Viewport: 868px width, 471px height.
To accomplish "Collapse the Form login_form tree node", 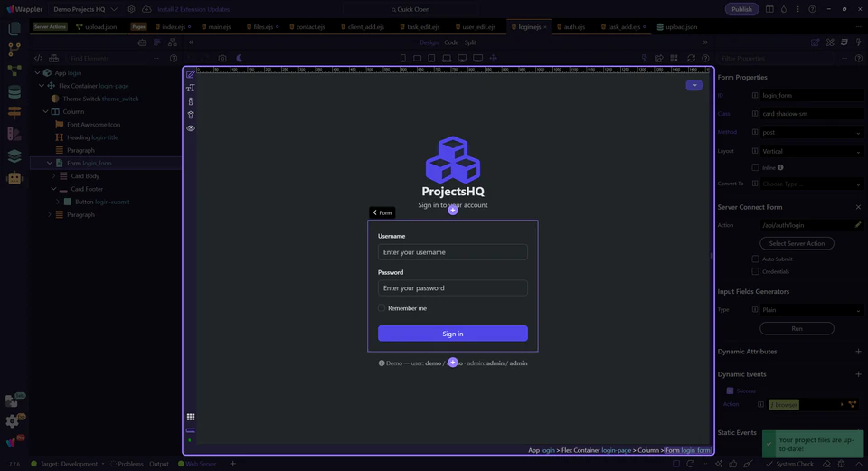I will coord(50,164).
